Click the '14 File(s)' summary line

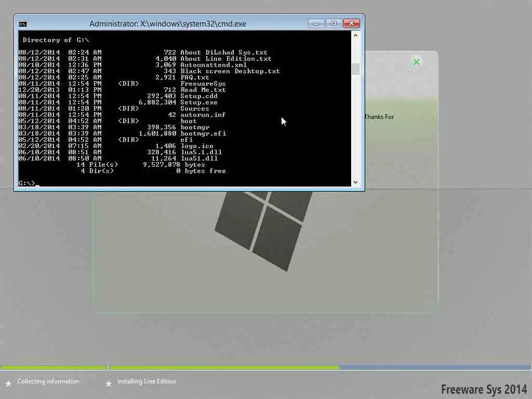140,165
